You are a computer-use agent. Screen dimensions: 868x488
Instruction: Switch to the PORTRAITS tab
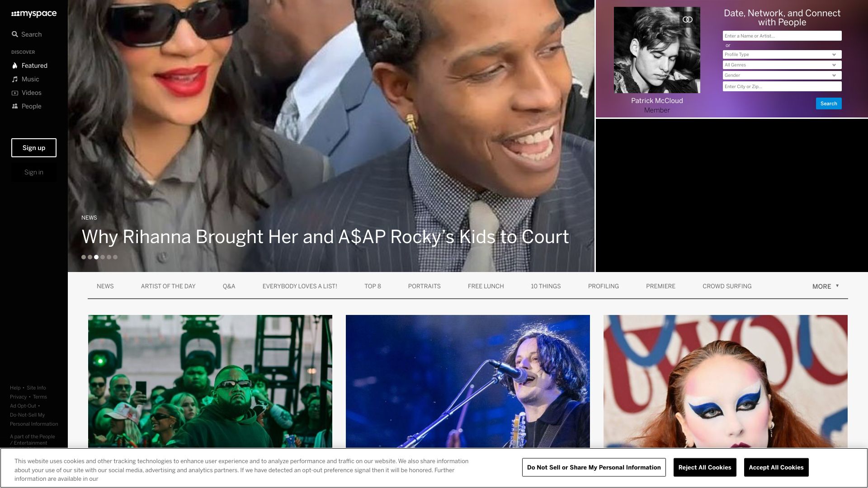coord(424,286)
